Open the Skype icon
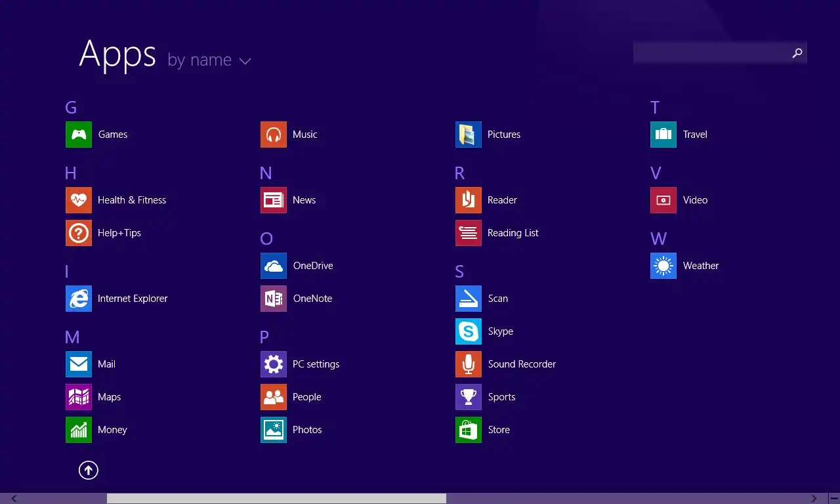Image resolution: width=840 pixels, height=504 pixels. coord(469,331)
